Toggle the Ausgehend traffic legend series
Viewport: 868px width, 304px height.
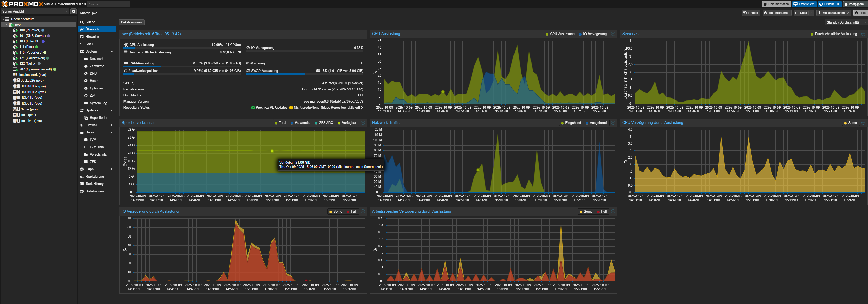click(x=598, y=123)
